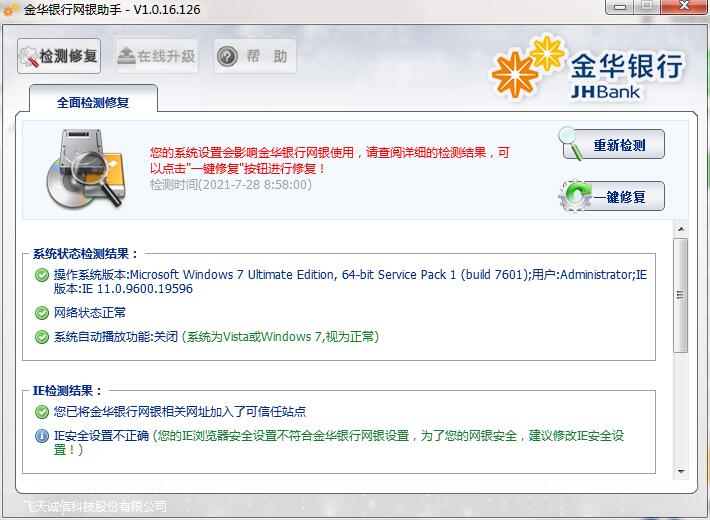Minimize the 金华银行网银助手 window
Screen dimensions: 710x520
tap(620, 7)
